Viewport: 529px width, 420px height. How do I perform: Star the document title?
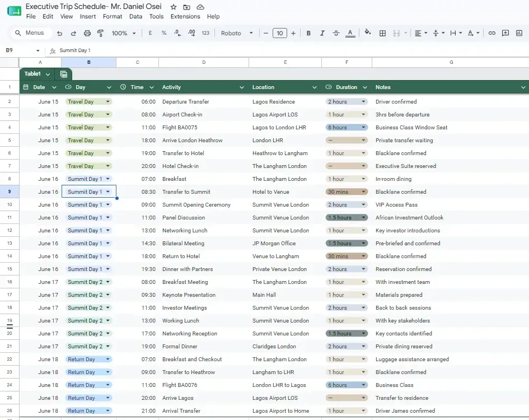174,7
